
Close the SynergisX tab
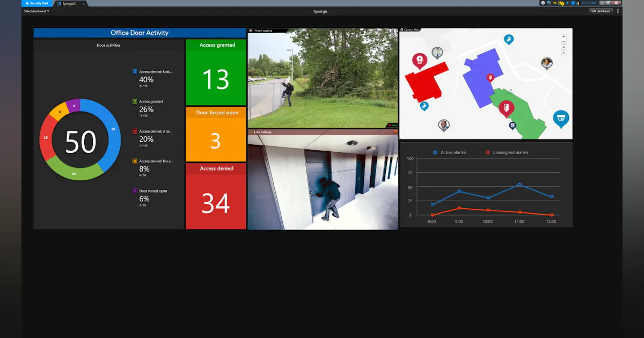[84, 3]
